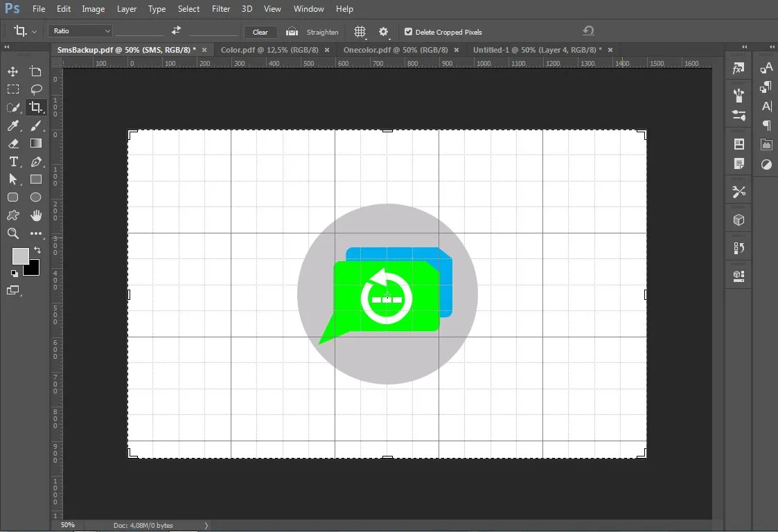Switch to the Onecolor.pdf tab
The height and width of the screenshot is (532, 778).
tap(396, 50)
